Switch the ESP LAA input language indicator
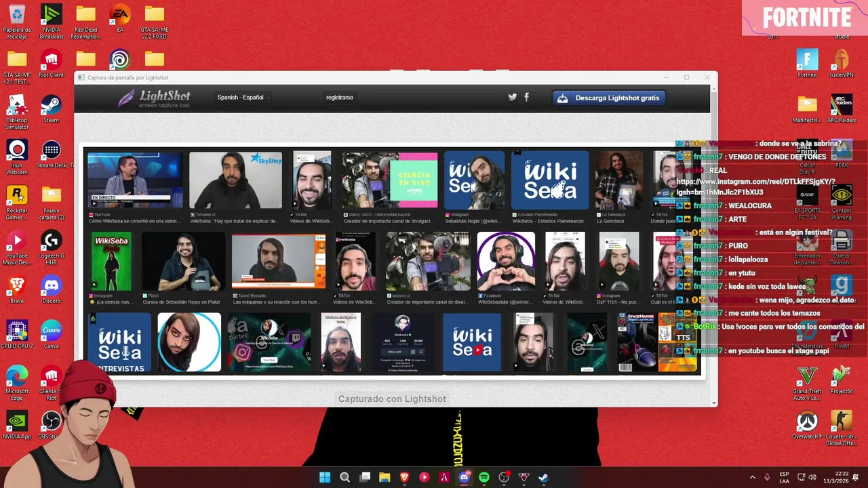 (x=785, y=477)
